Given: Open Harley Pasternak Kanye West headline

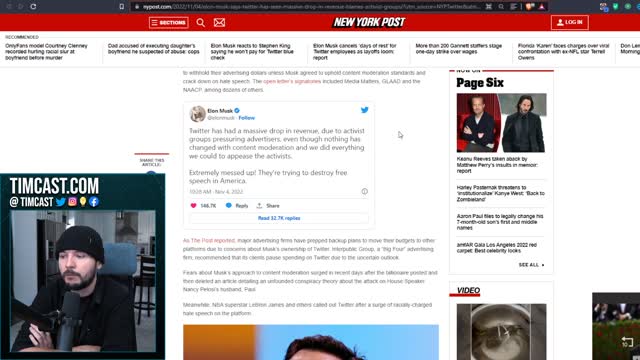Looking at the screenshot, I should tap(500, 193).
